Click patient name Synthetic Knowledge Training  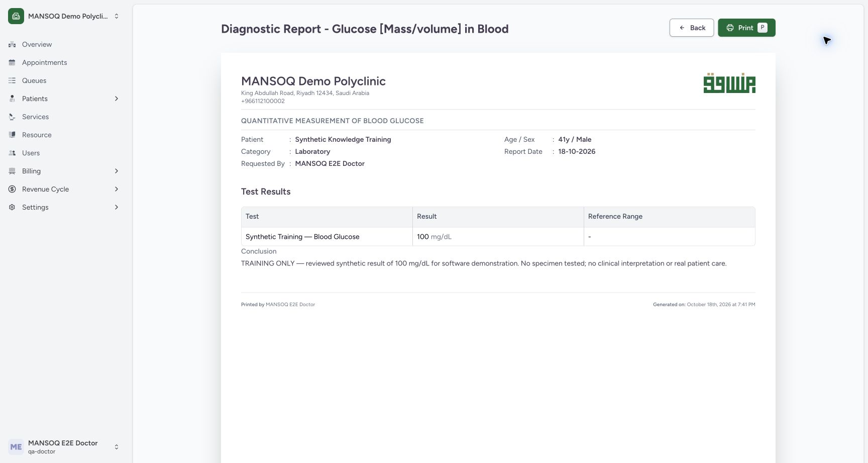click(343, 139)
